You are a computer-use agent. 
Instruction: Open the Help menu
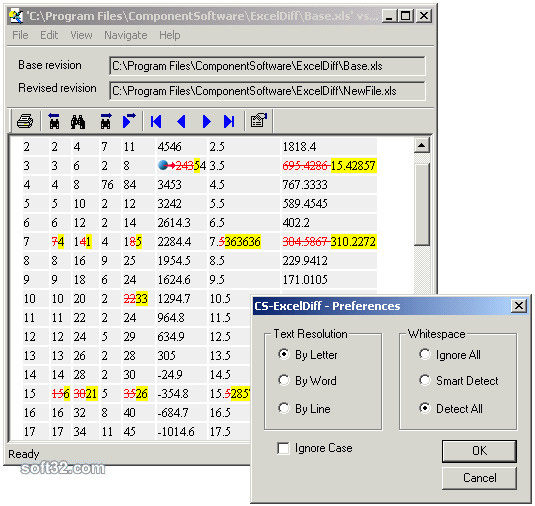pos(170,35)
